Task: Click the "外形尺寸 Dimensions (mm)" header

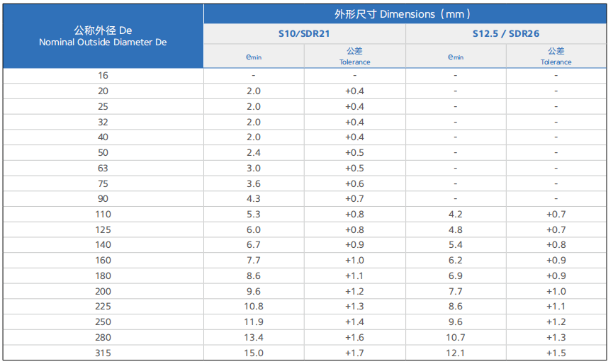Action: tap(405, 14)
